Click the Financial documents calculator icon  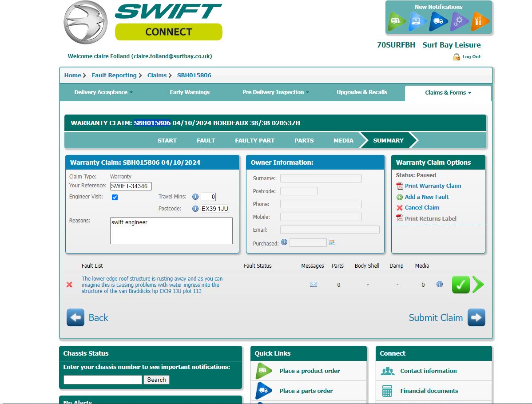tap(387, 391)
